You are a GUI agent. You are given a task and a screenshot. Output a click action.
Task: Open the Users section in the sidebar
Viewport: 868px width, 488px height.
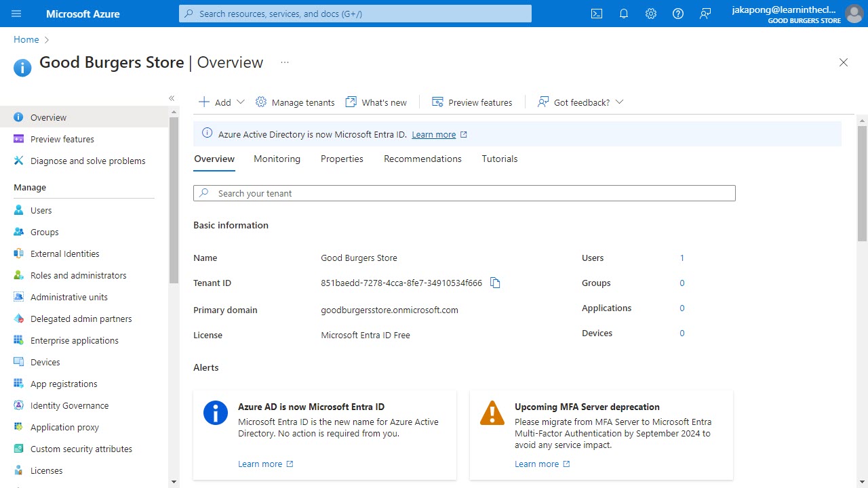pos(41,210)
